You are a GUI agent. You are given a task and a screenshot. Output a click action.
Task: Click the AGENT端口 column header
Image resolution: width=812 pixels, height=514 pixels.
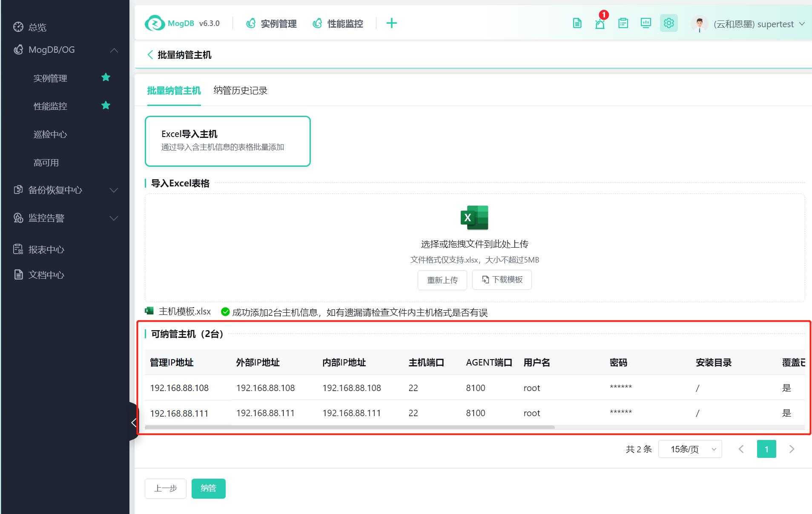click(x=489, y=363)
